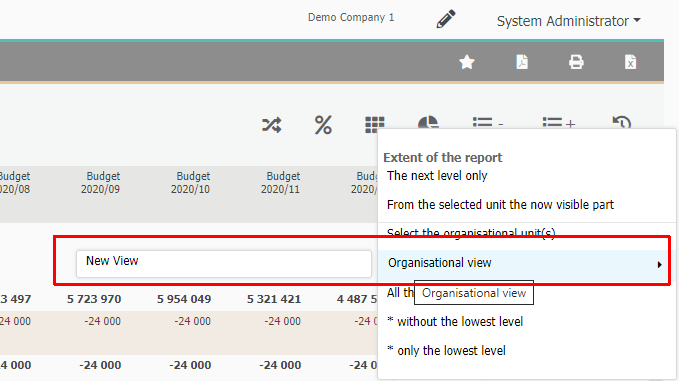Open System Administrator user dropdown
This screenshot has width=679, height=381.
[x=569, y=21]
